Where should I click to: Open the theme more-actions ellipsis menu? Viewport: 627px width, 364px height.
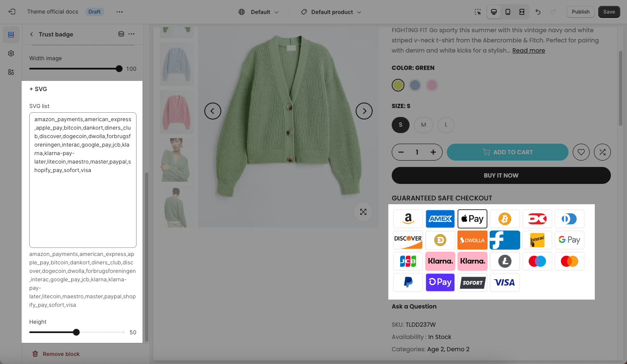[120, 12]
